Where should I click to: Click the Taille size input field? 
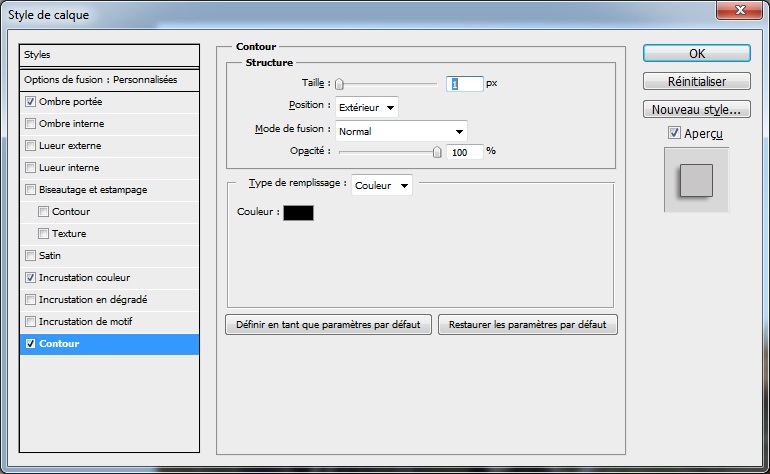click(465, 84)
